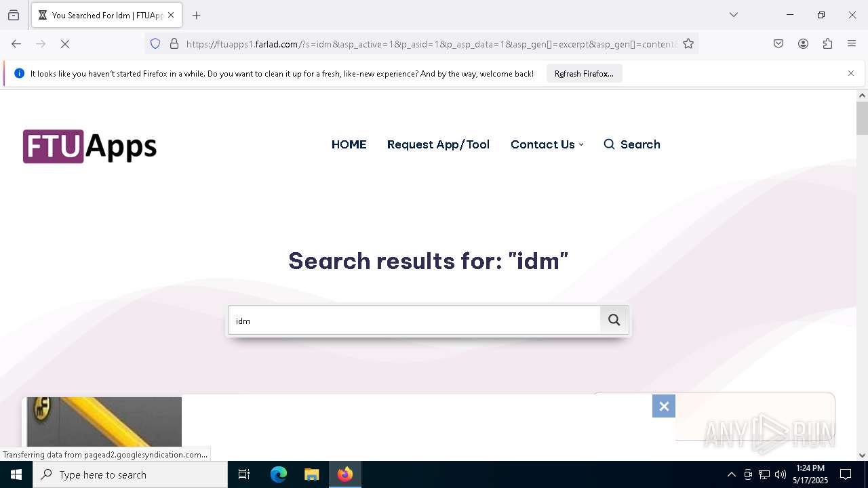The height and width of the screenshot is (488, 868).
Task: Open the volume control tray icon
Action: [781, 474]
